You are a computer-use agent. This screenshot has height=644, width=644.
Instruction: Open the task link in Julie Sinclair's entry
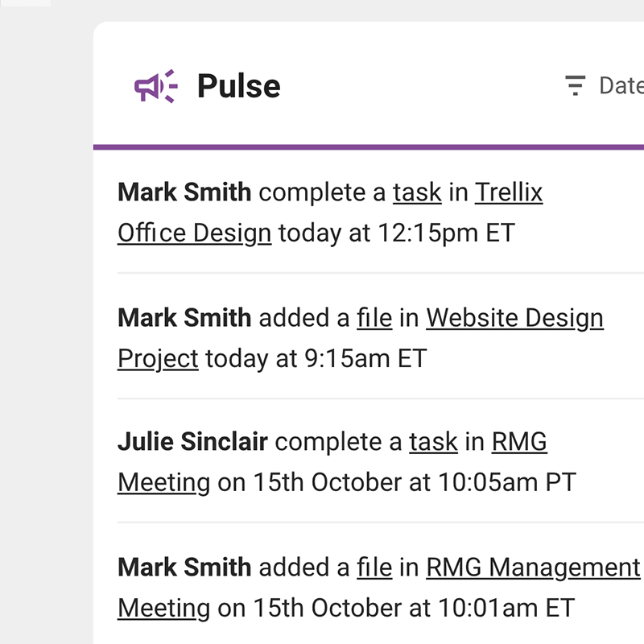point(433,442)
